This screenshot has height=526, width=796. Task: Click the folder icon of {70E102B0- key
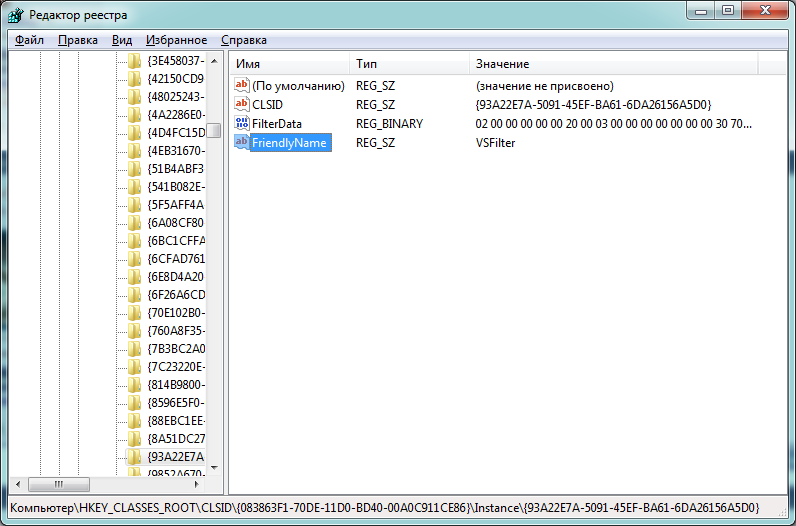(x=134, y=313)
